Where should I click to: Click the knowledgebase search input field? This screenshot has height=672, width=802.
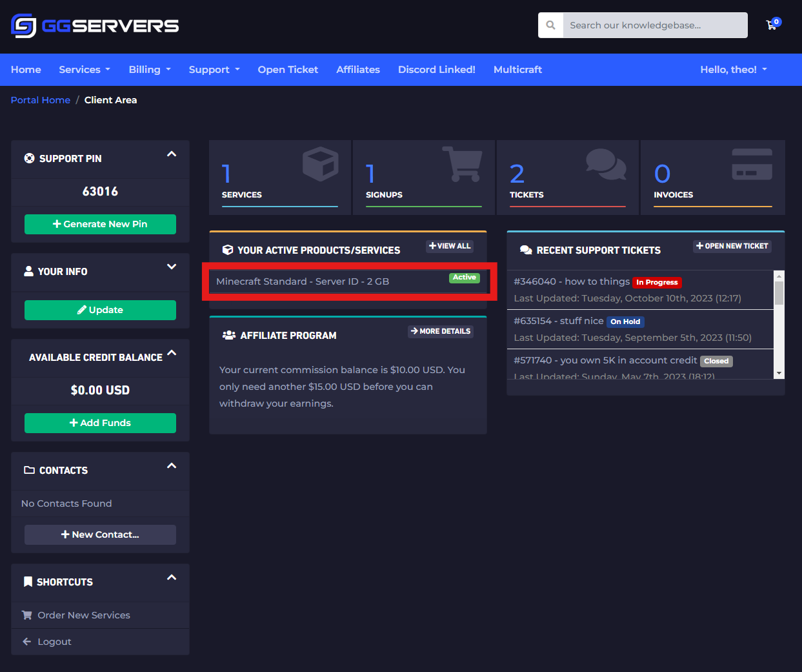[x=655, y=25]
